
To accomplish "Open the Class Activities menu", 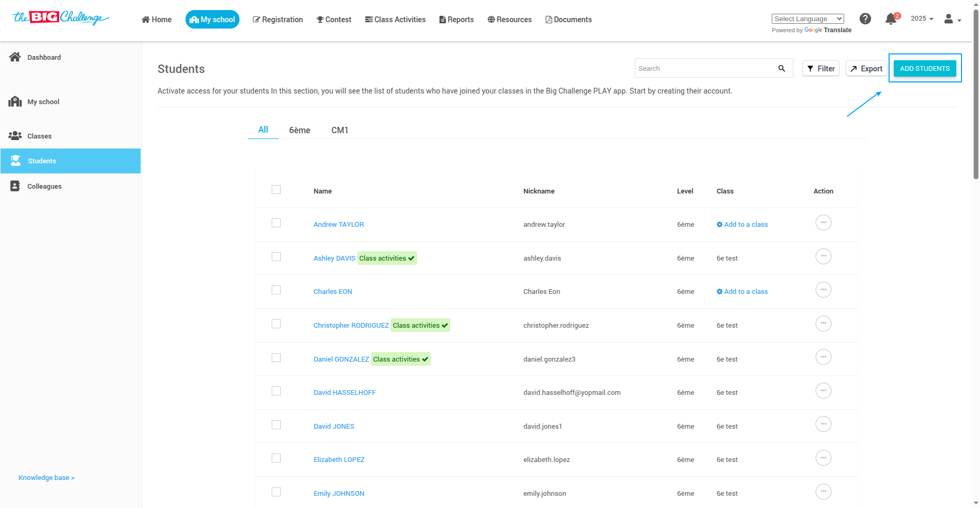I will click(395, 20).
